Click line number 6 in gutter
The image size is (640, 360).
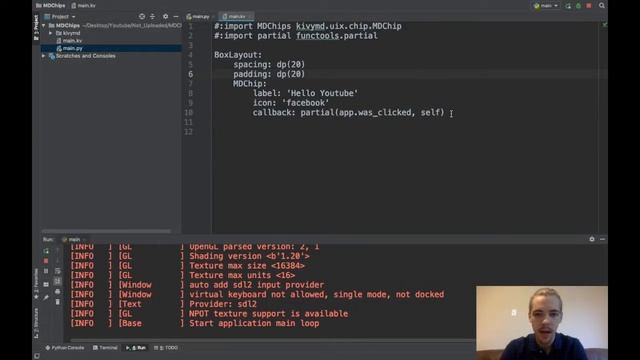(x=191, y=74)
